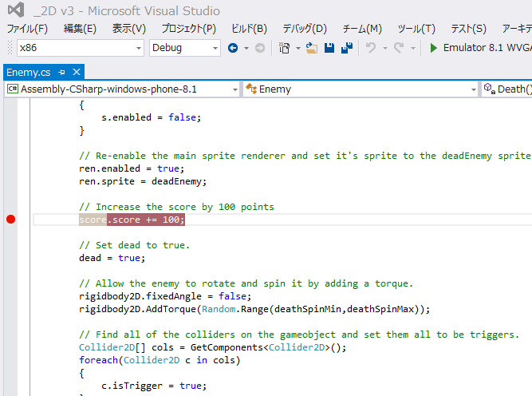Expand the navigate backward history arrow
This screenshot has height=396, width=532.
(x=246, y=48)
